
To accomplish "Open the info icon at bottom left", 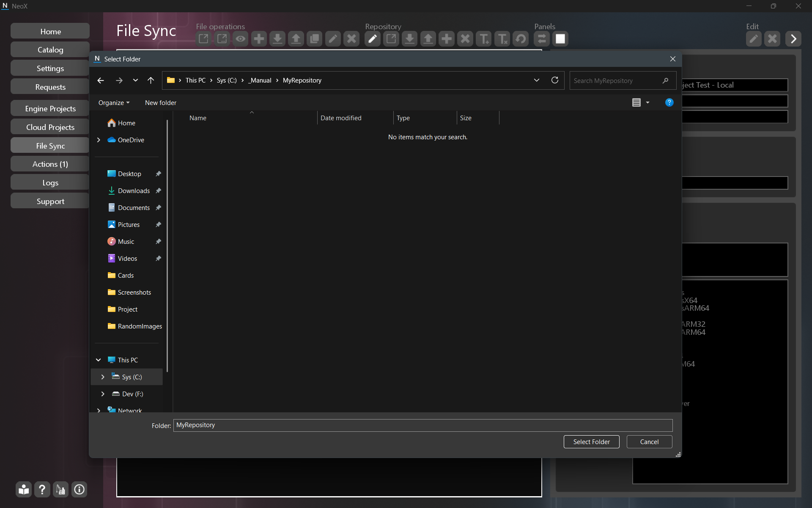I will 79,490.
